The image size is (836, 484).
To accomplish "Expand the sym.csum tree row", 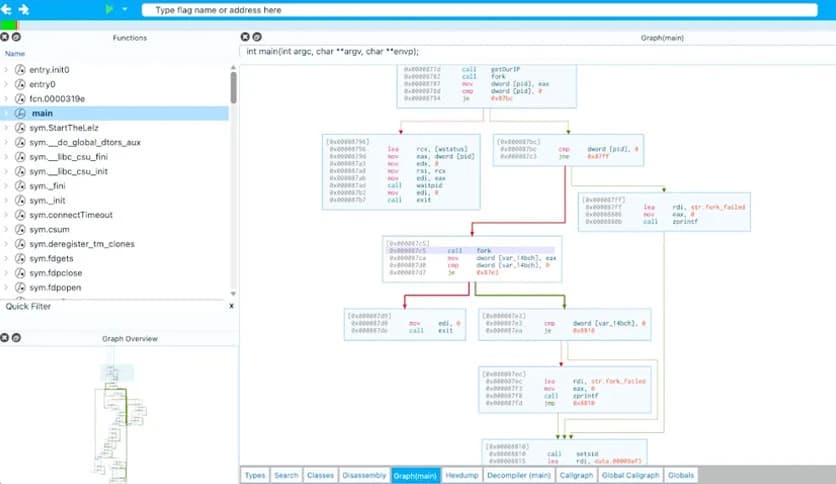I will [x=6, y=229].
